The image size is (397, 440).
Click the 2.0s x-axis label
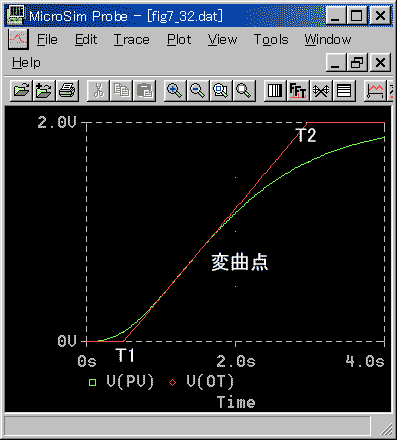(x=236, y=362)
